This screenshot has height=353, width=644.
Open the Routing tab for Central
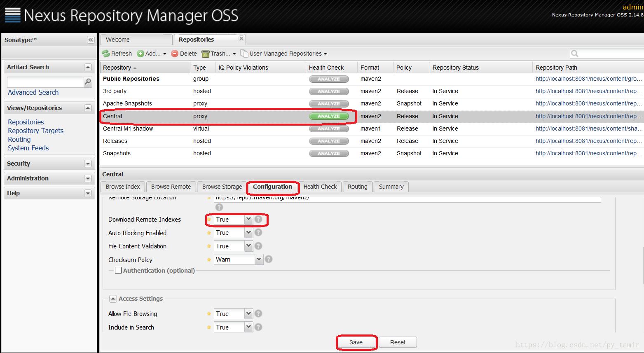coord(358,187)
